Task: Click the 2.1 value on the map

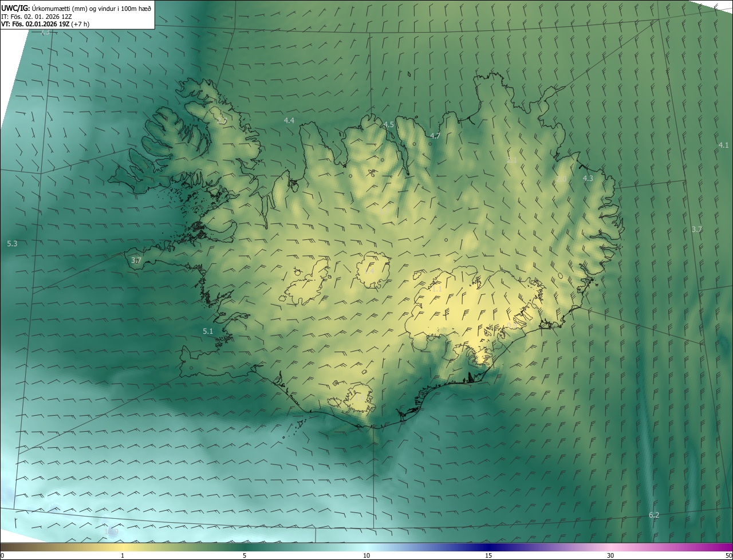Action: click(512, 160)
